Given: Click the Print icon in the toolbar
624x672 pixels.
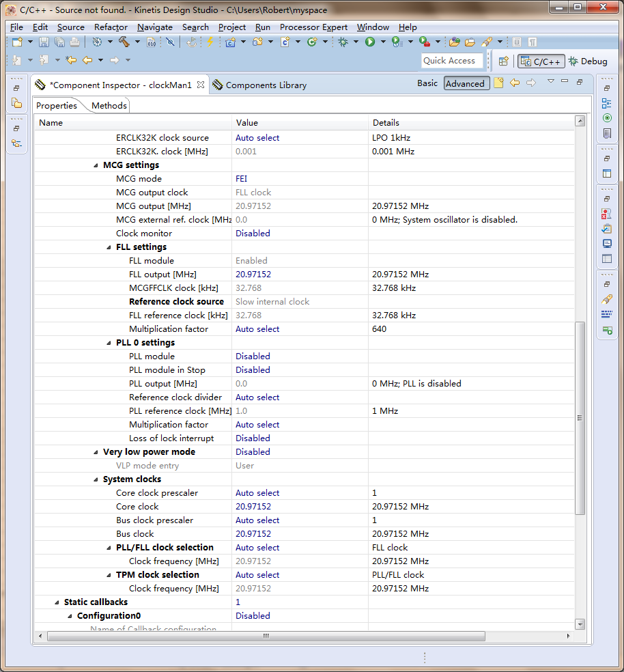Looking at the screenshot, I should coord(74,42).
